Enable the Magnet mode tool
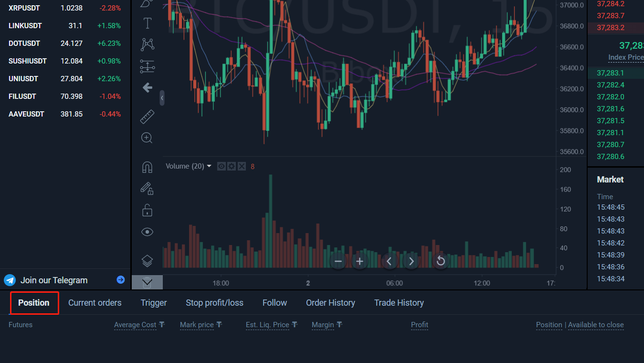The image size is (644, 363). pyautogui.click(x=147, y=167)
